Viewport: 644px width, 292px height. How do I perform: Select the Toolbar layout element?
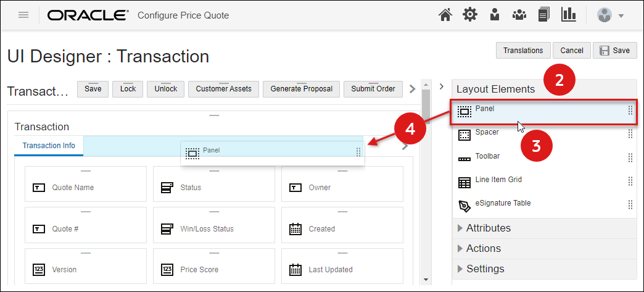487,157
